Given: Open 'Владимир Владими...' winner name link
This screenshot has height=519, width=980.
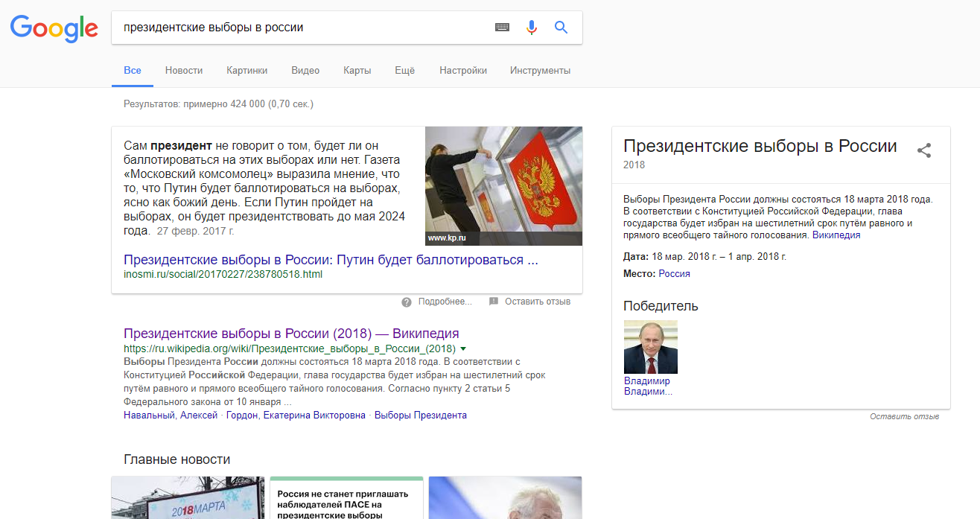Looking at the screenshot, I should 648,386.
